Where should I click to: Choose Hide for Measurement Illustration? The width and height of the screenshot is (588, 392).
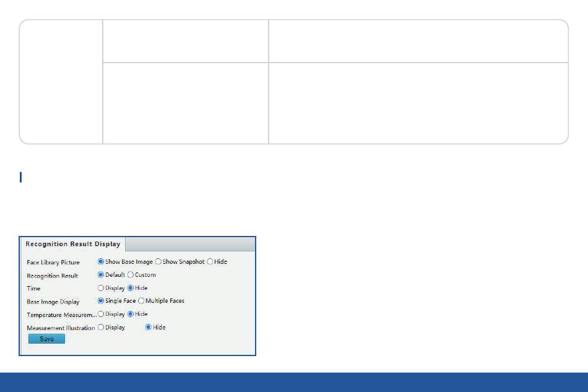click(x=149, y=327)
